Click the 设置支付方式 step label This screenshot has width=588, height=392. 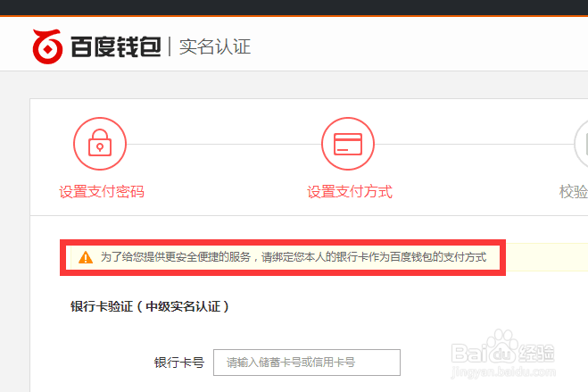click(x=350, y=192)
